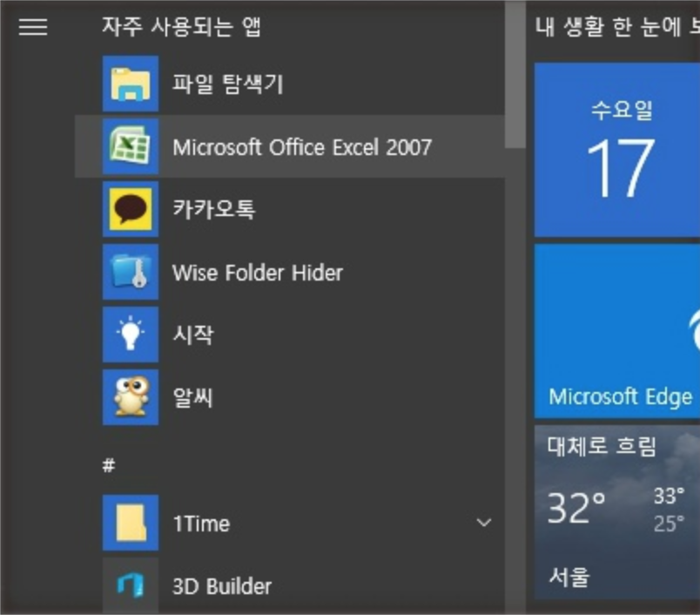The height and width of the screenshot is (615, 700).
Task: Open 카카오톡 app entry
Action: click(214, 209)
